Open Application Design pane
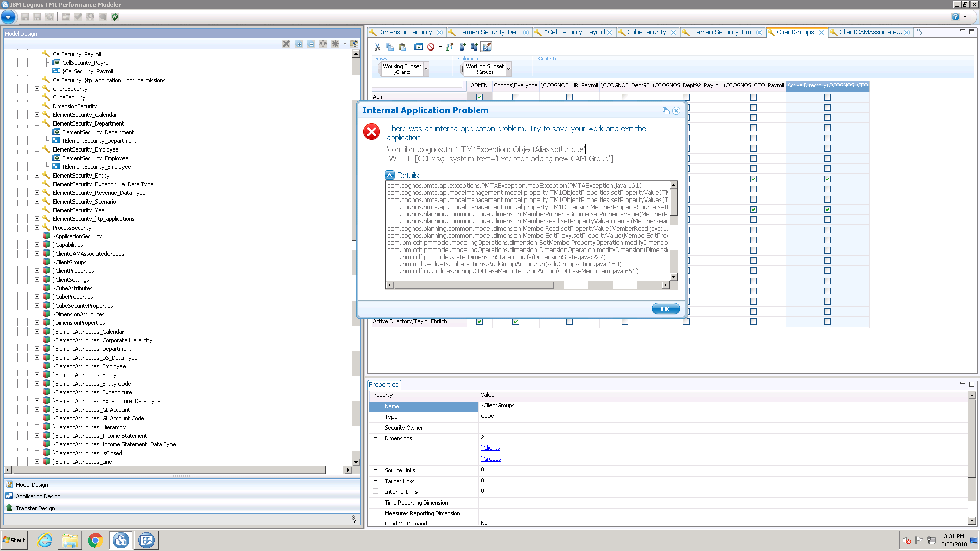 [x=182, y=496]
